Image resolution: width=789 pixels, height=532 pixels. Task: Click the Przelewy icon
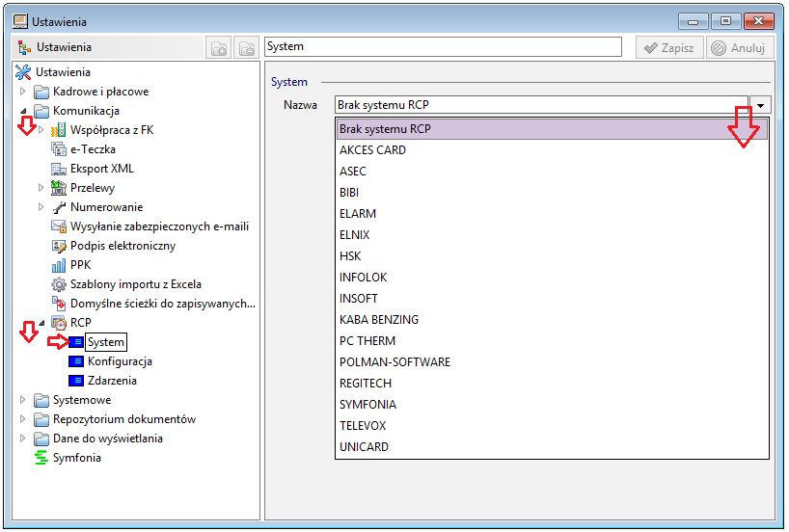59,188
